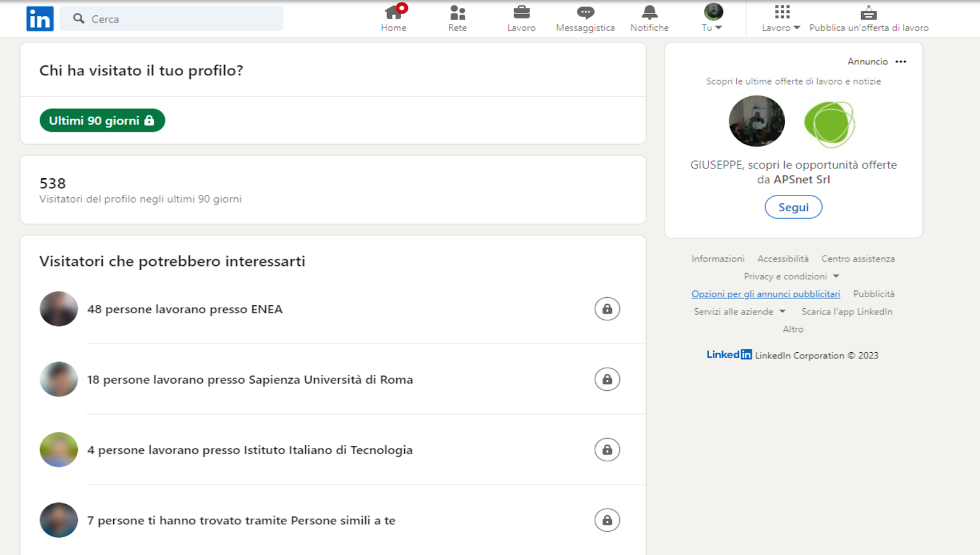Open the Home tab
Viewport: 980px width, 555px height.
[x=394, y=18]
